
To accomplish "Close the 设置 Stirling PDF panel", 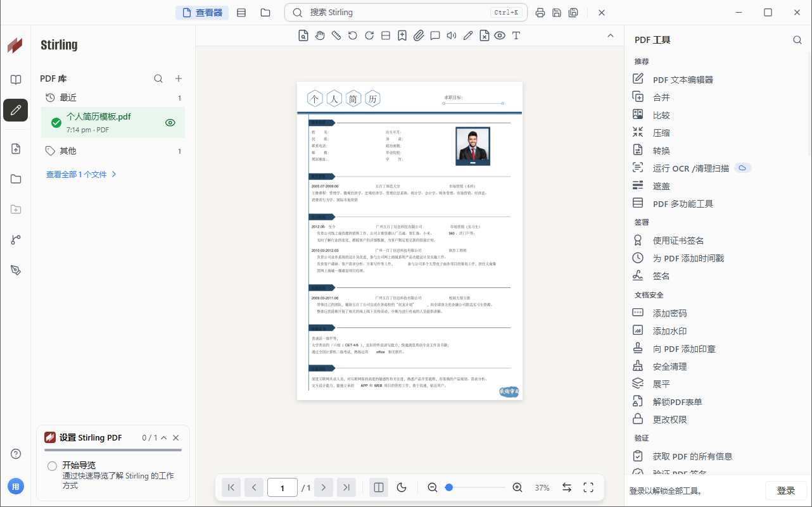I will coord(176,437).
